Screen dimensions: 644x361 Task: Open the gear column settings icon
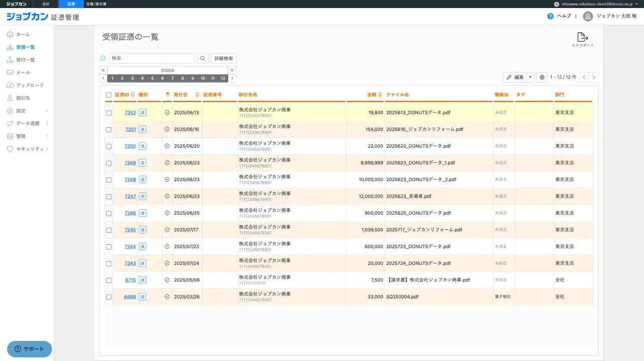click(542, 77)
